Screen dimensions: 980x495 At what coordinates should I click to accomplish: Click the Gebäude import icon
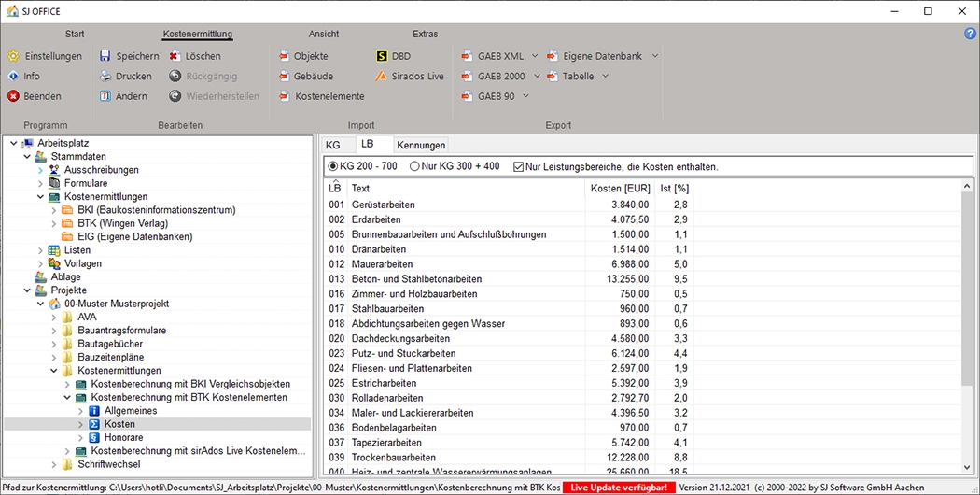(x=285, y=77)
